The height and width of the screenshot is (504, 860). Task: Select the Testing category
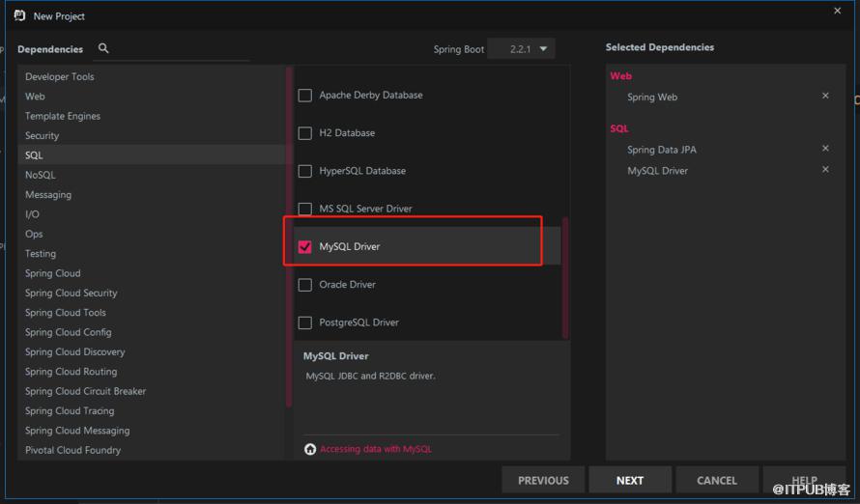click(x=152, y=254)
